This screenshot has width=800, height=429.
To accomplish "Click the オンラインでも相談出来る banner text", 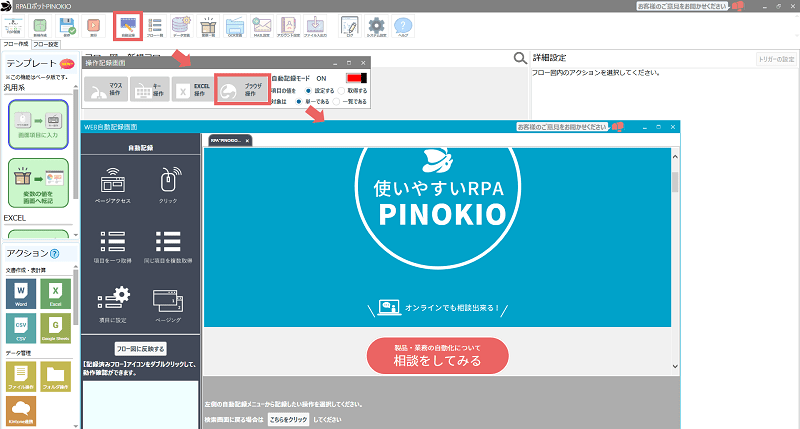I will [x=452, y=308].
